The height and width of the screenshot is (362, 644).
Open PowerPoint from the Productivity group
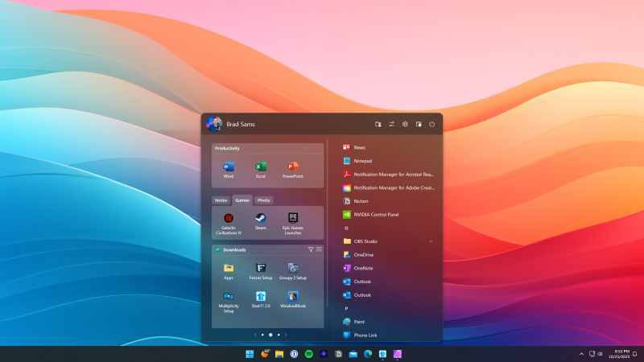(x=292, y=167)
